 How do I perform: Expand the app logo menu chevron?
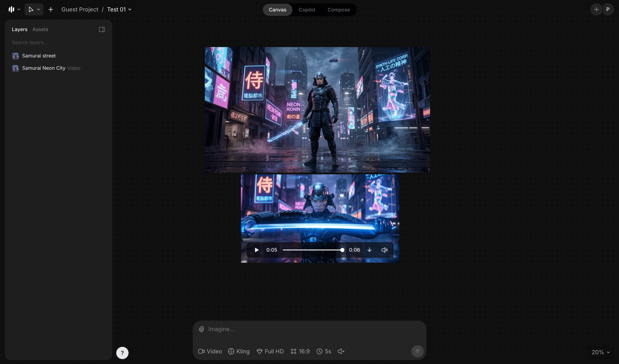(19, 10)
